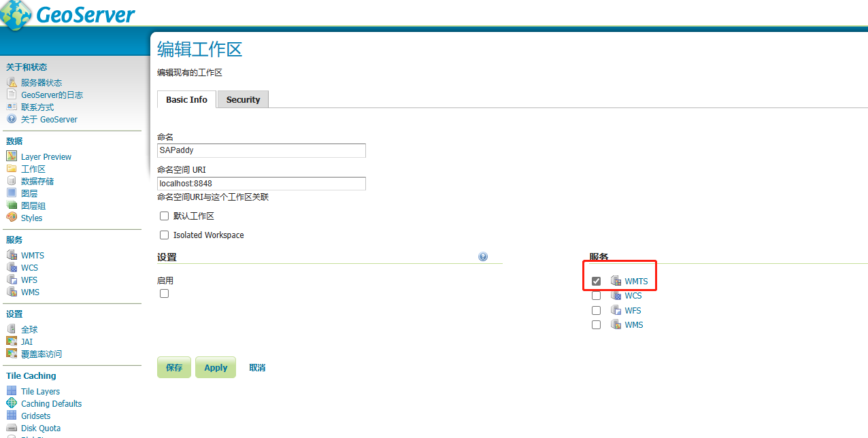Screen dimensions: 868x438
Task: Check the 启用 settings checkbox
Action: [164, 293]
